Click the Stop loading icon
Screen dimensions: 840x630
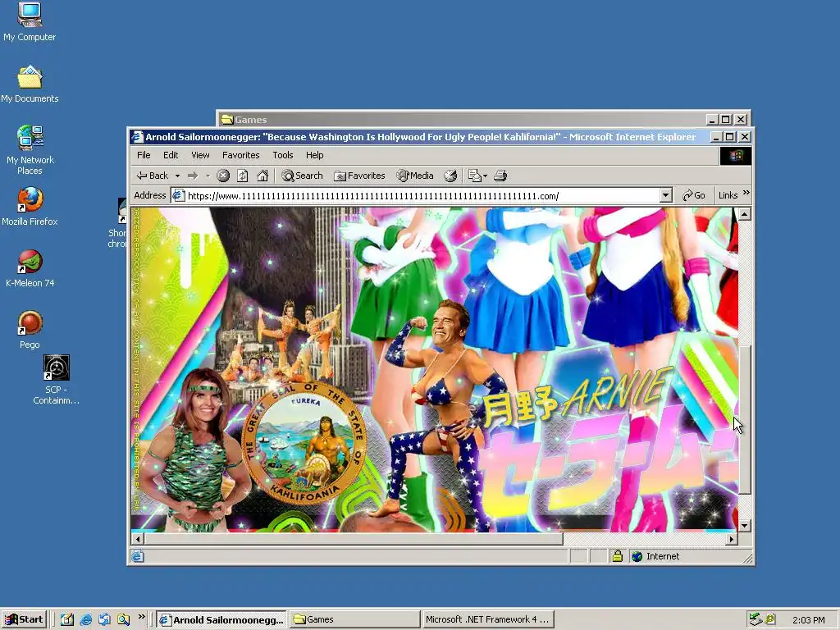(x=223, y=176)
